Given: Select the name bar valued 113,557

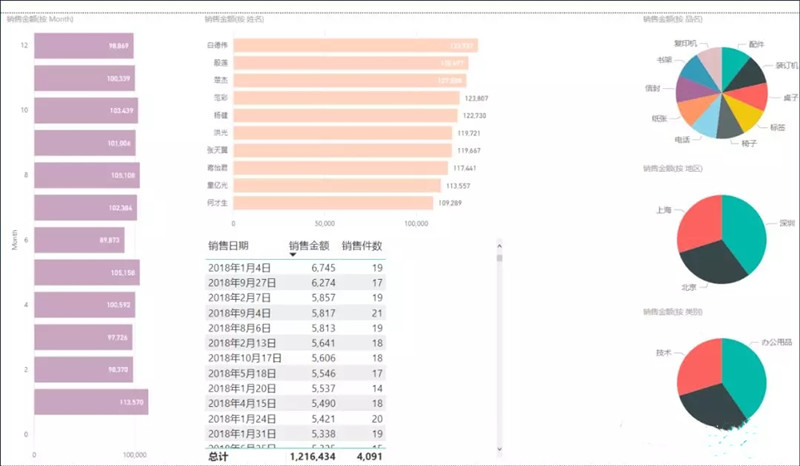Looking at the screenshot, I should (x=337, y=185).
